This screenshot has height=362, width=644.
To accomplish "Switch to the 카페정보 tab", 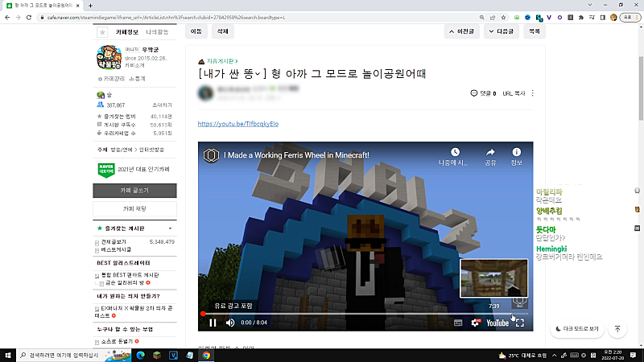I will (127, 32).
